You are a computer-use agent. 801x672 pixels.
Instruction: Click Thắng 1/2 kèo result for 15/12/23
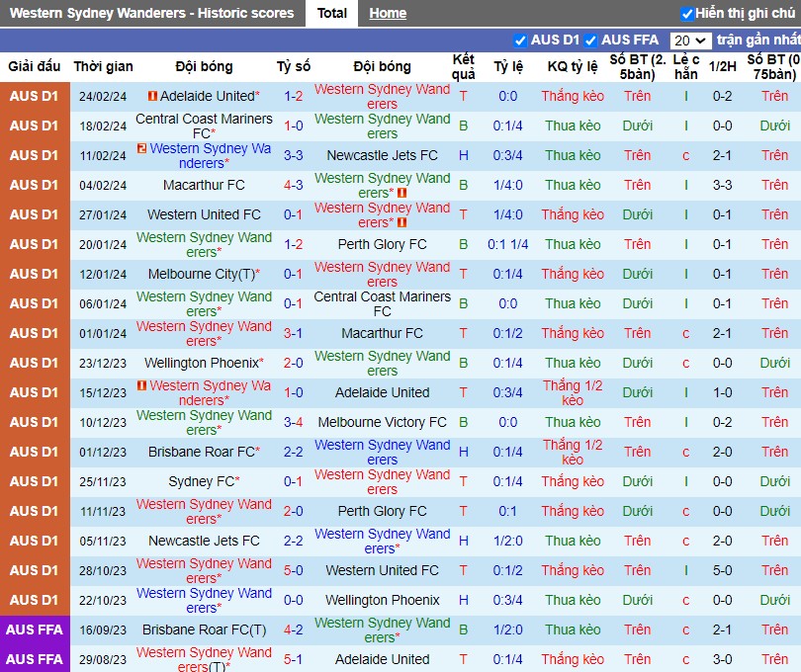click(x=573, y=392)
